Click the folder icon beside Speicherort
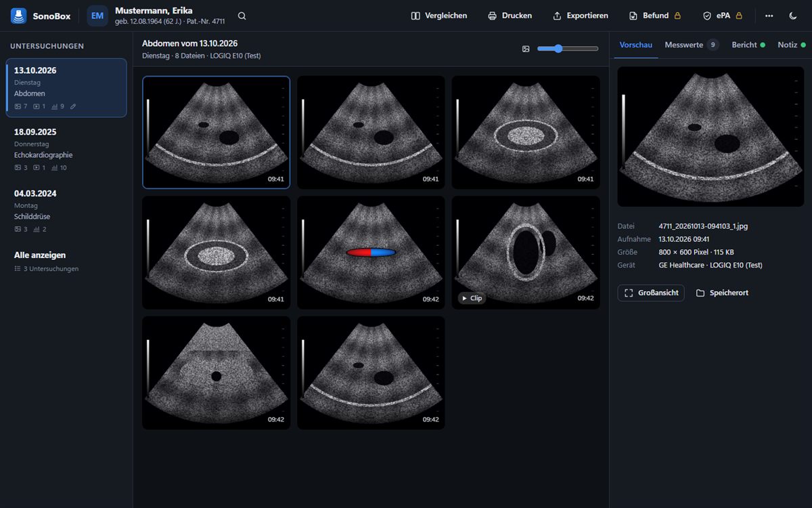This screenshot has height=508, width=812. coord(700,293)
